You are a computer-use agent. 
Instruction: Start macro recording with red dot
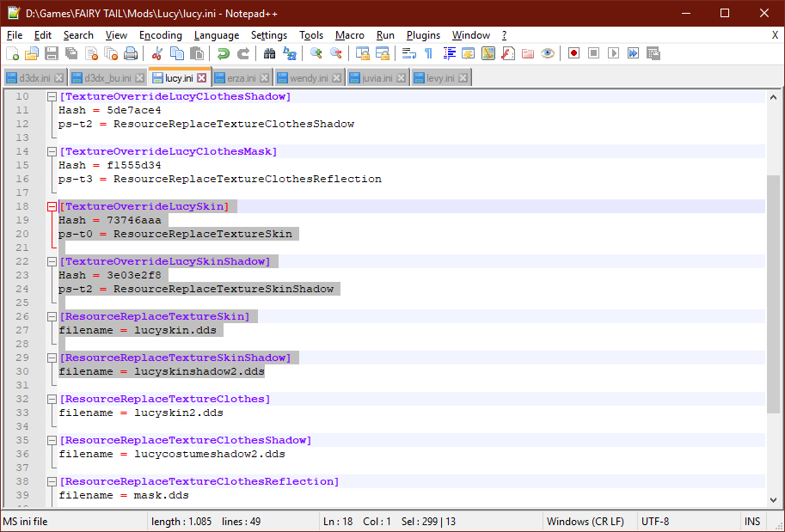click(573, 53)
